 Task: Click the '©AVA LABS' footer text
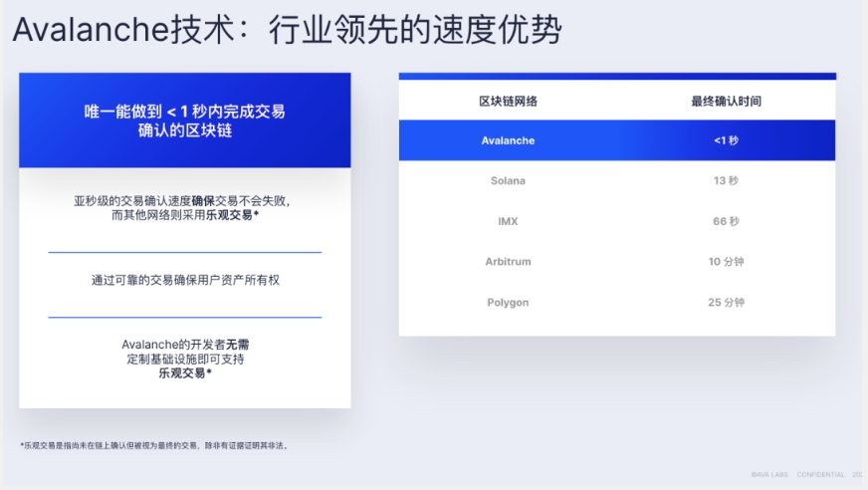coord(769,474)
